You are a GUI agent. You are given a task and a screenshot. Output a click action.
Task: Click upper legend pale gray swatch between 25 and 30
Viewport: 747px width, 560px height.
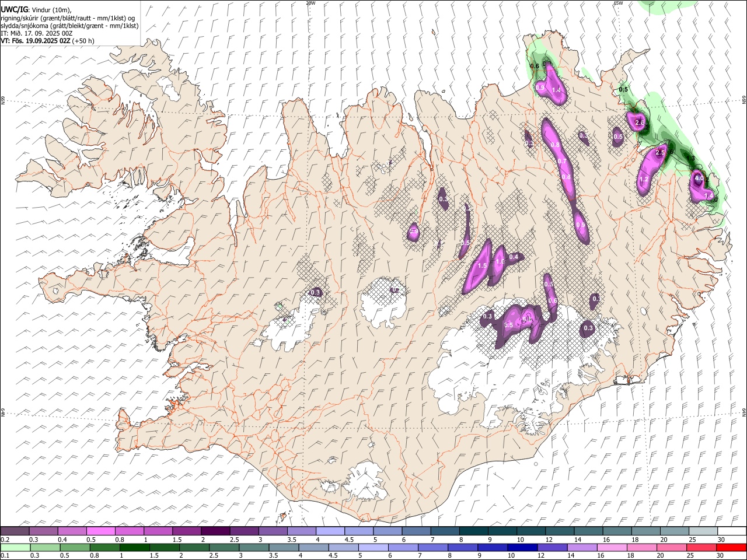pos(704,531)
